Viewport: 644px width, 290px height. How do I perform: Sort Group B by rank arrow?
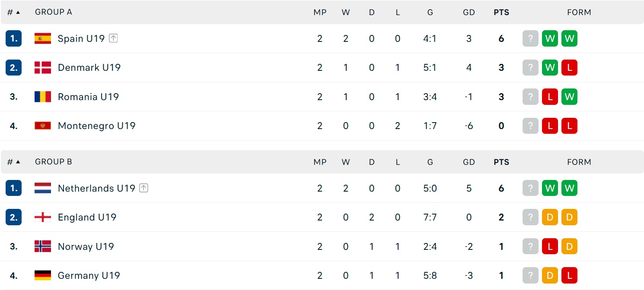click(x=18, y=162)
